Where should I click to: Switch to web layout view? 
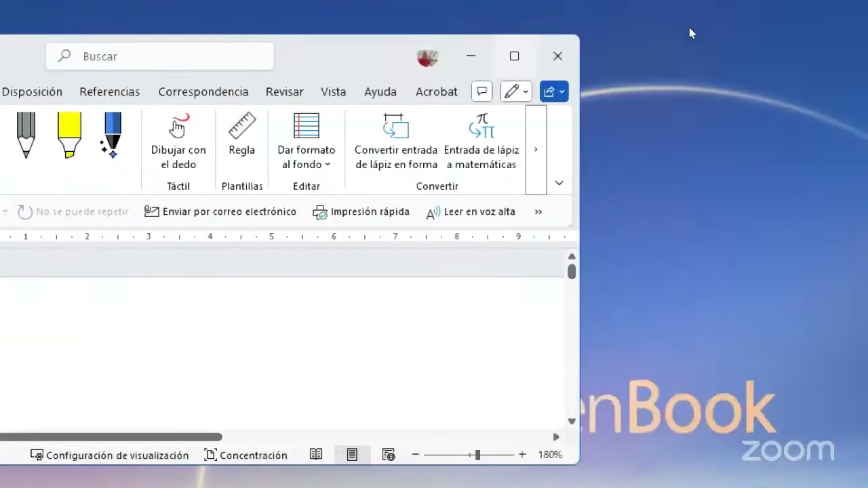click(389, 455)
